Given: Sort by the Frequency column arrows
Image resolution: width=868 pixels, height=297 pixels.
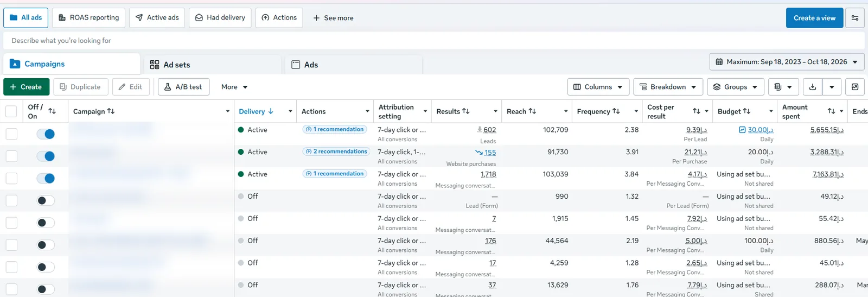Looking at the screenshot, I should (616, 111).
